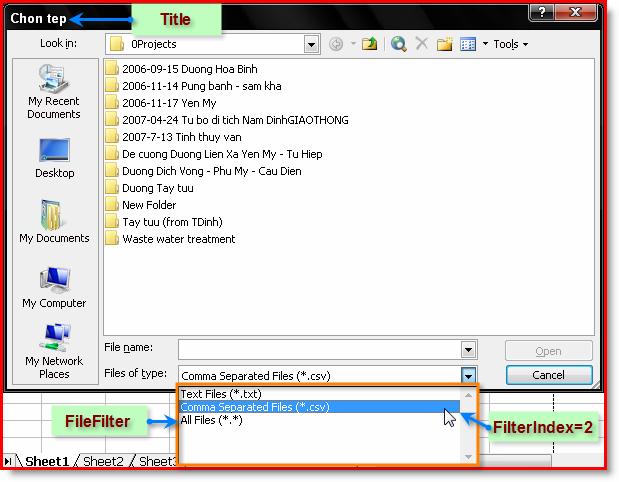Go up one folder level icon
Viewport: 619px width, 482px height.
pos(370,44)
